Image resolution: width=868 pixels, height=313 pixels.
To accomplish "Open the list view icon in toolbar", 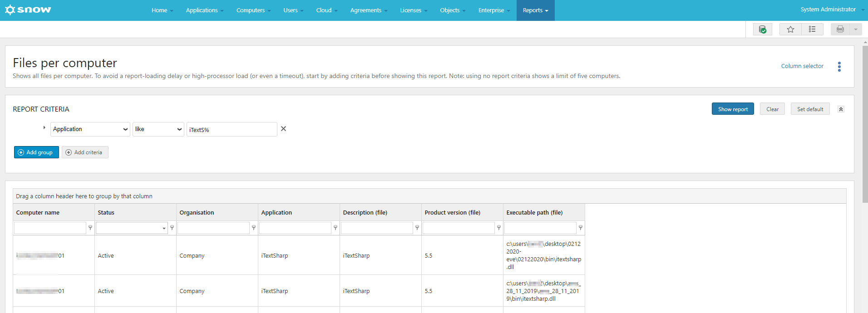I will [812, 29].
